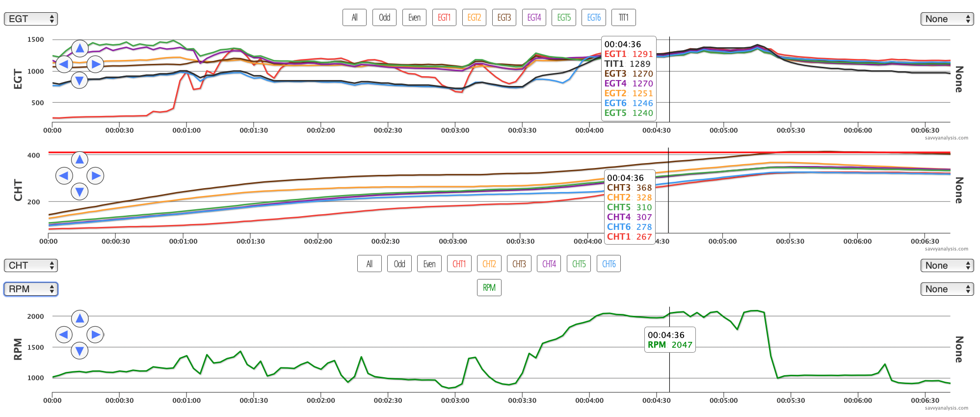Show Odd CHT cylinders
Viewport: 980px width, 417px height.
coord(399,264)
